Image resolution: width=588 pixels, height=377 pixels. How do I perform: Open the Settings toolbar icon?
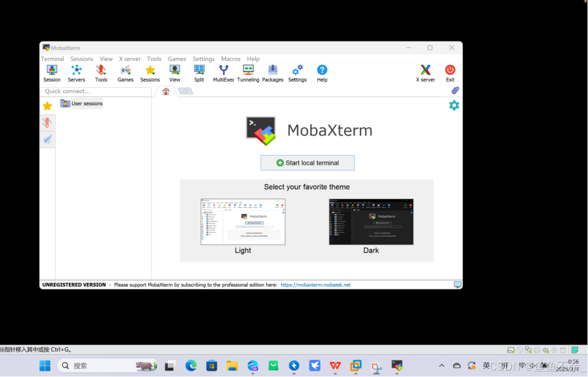point(297,73)
